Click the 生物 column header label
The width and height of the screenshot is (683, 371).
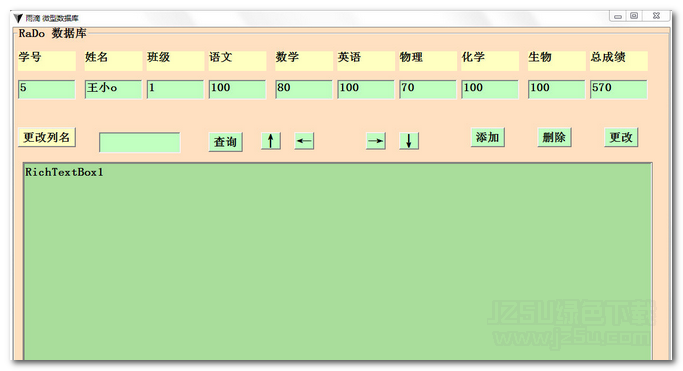click(x=557, y=61)
